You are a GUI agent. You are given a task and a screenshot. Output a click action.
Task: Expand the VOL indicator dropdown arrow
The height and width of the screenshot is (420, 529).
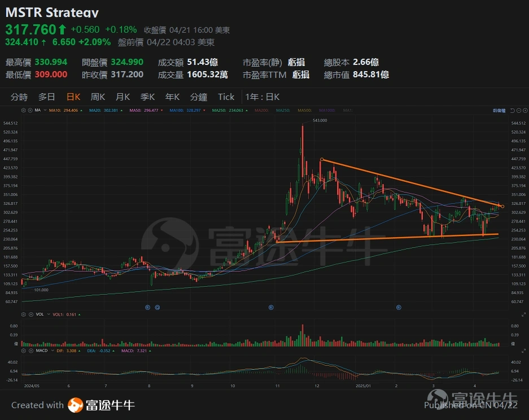tap(49, 314)
